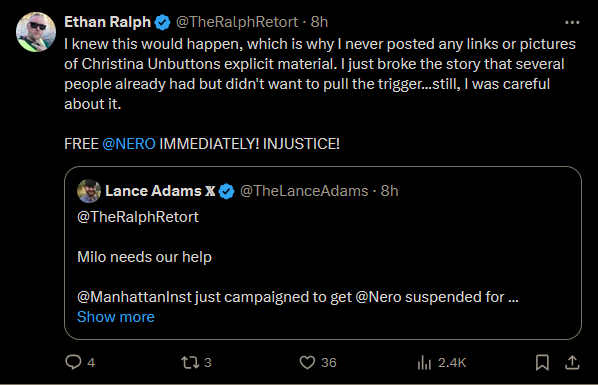The height and width of the screenshot is (385, 598).
Task: Click Lance Adams' blue verified badge
Action: click(x=227, y=191)
